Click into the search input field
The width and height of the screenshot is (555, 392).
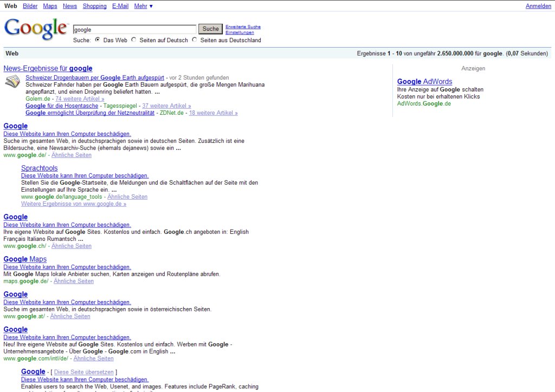(x=134, y=30)
